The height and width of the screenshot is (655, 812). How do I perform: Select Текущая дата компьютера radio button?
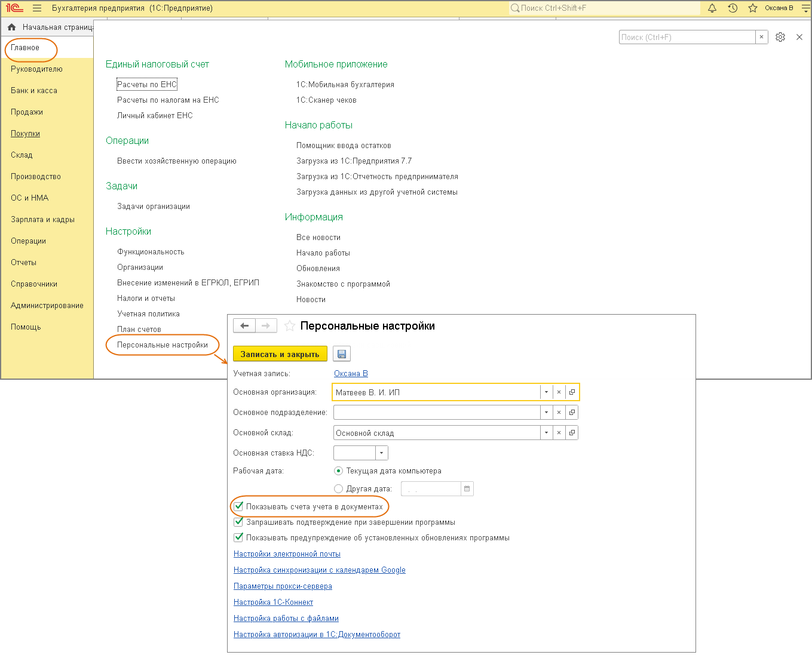339,471
